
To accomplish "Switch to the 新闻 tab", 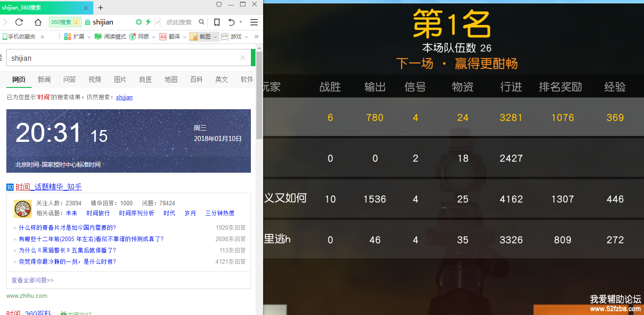I will click(44, 79).
